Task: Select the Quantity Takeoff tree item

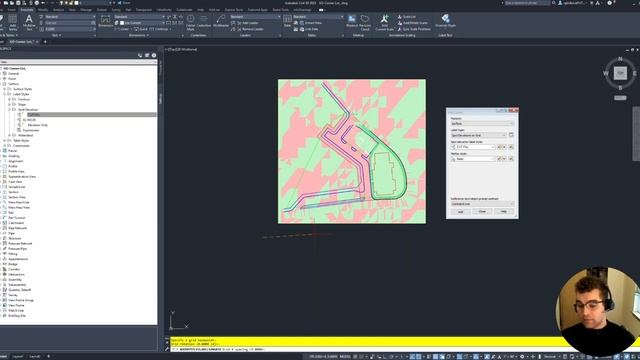Action: tap(20, 290)
